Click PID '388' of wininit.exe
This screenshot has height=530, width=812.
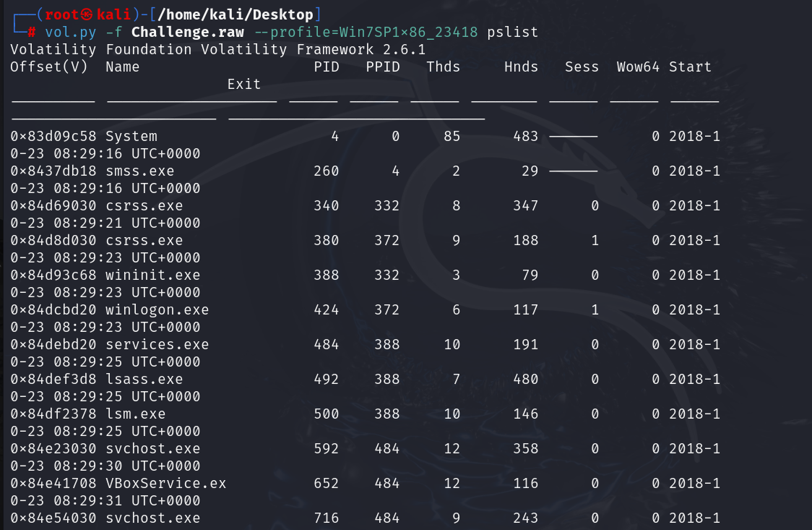coord(327,275)
